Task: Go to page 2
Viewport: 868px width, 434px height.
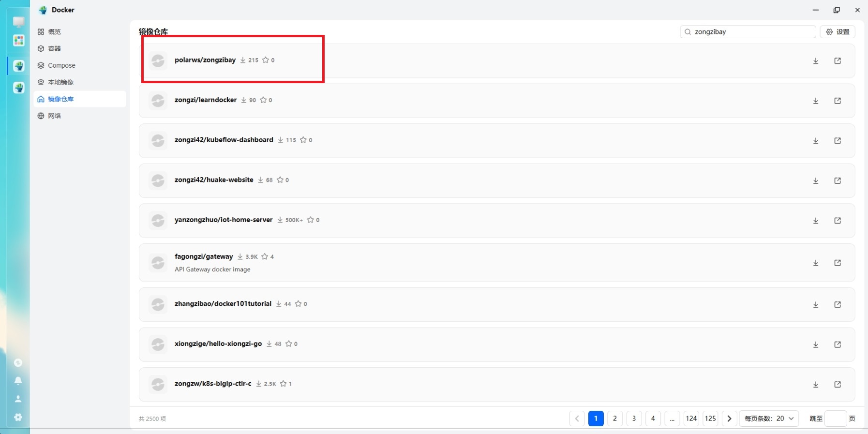Action: pos(615,419)
